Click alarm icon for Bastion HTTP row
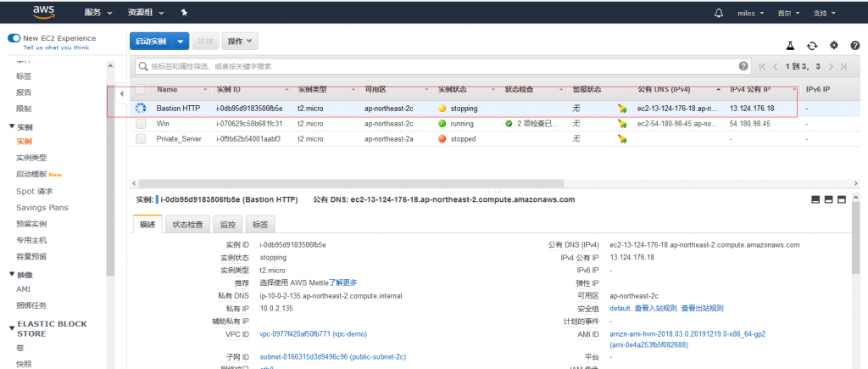 click(622, 109)
